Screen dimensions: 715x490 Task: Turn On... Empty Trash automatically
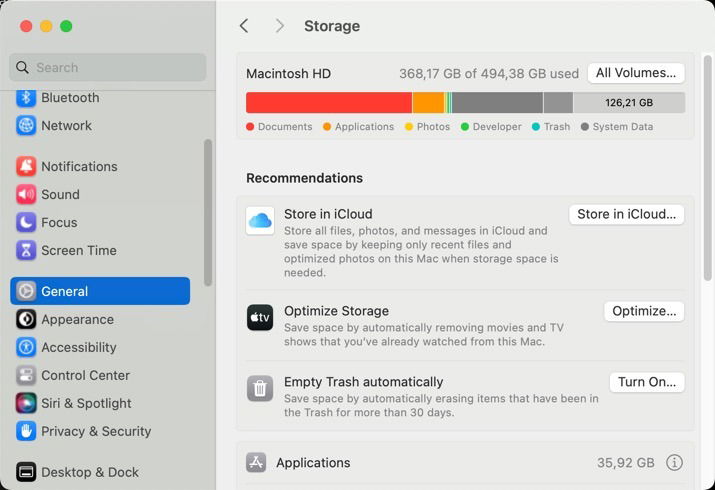647,382
